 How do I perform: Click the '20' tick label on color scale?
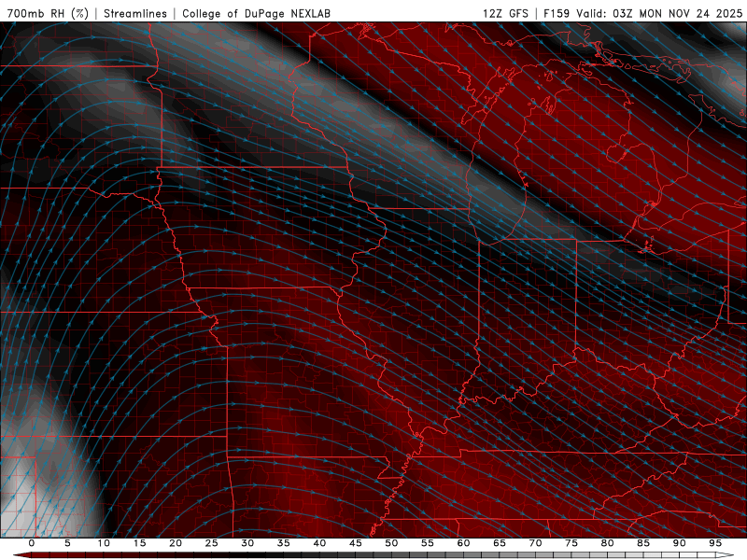pyautogui.click(x=176, y=543)
